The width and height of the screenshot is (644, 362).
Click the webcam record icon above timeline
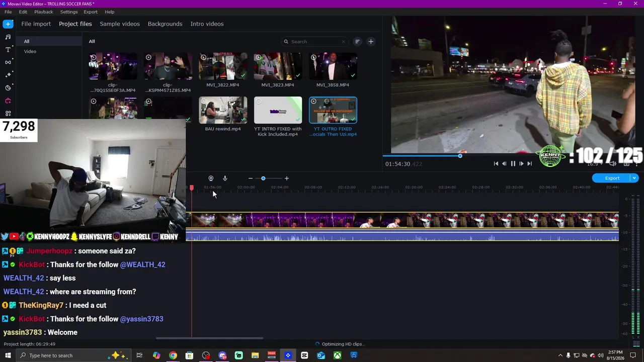pos(211,178)
